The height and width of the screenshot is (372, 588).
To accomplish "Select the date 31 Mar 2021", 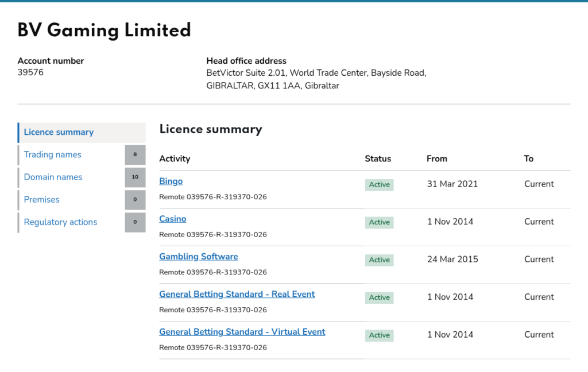I will pyautogui.click(x=452, y=184).
